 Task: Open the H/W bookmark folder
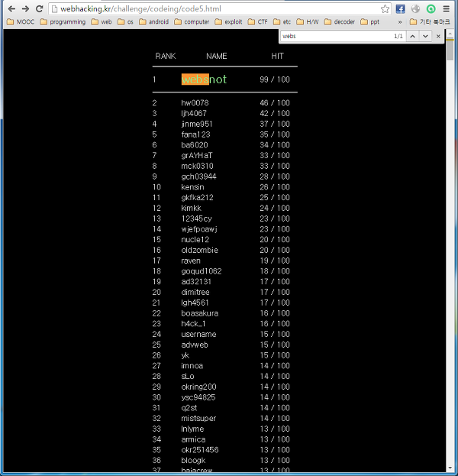tap(308, 22)
